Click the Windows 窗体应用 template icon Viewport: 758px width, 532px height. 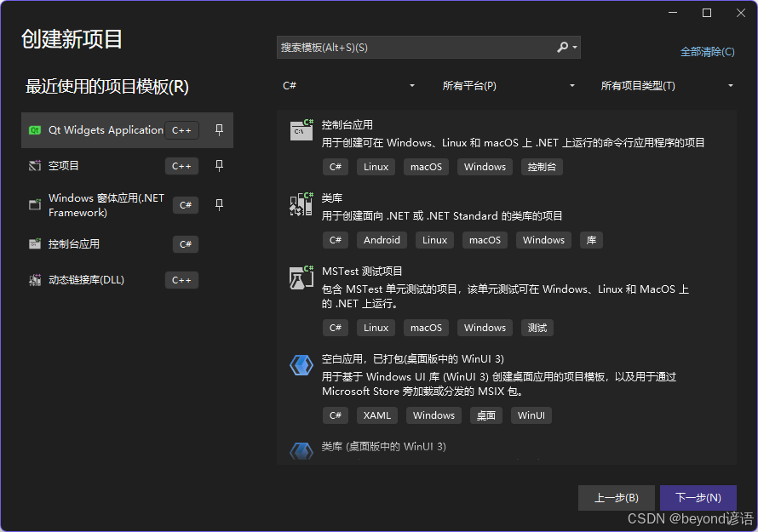[35, 205]
